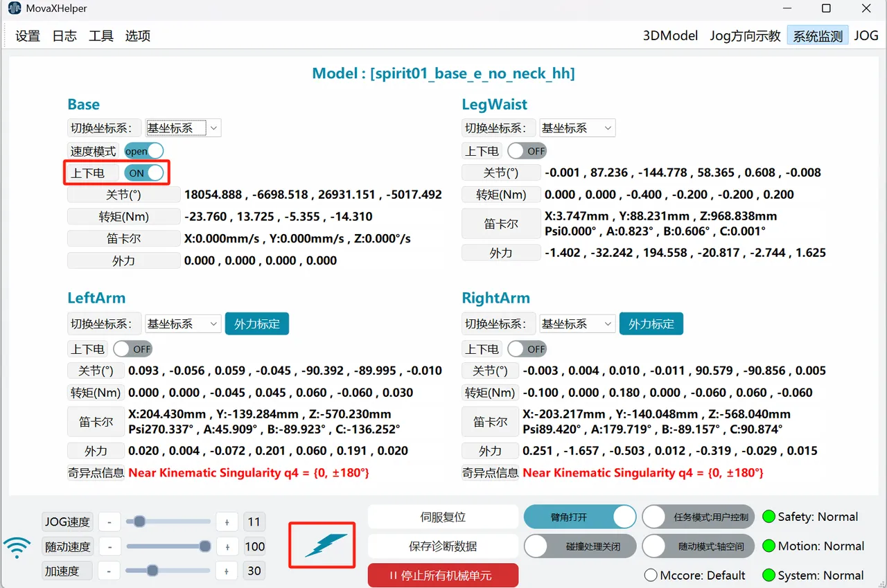Switch to the 3DModel tab

click(x=670, y=36)
